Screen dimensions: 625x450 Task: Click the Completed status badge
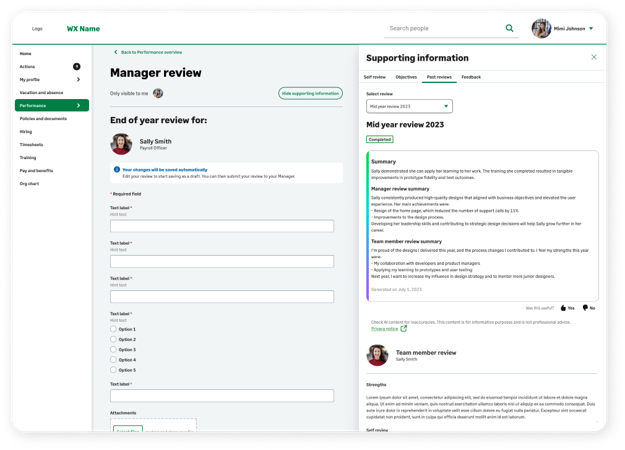click(x=380, y=140)
